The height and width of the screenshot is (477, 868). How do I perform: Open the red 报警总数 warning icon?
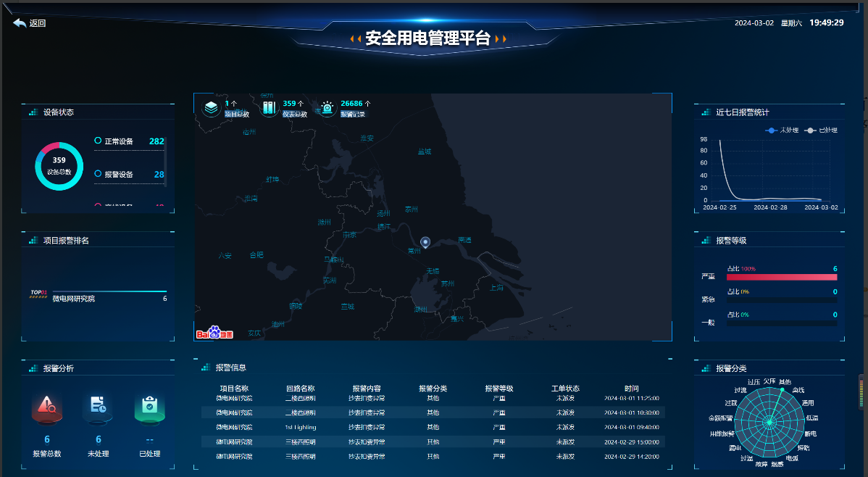[x=47, y=407]
